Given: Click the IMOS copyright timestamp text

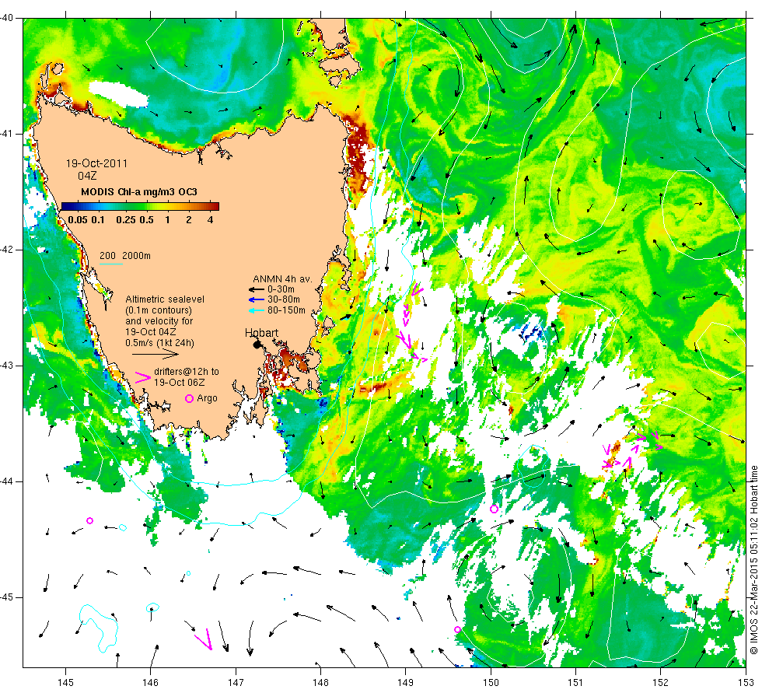Looking at the screenshot, I should click(x=753, y=559).
